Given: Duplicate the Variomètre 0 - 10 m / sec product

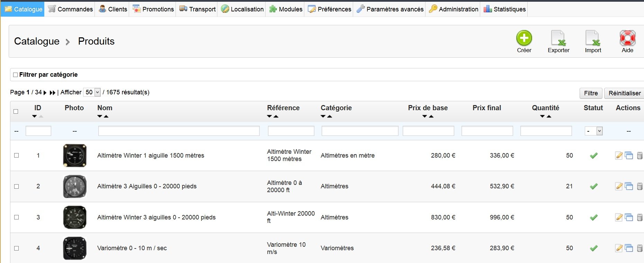Looking at the screenshot, I should pos(629,248).
